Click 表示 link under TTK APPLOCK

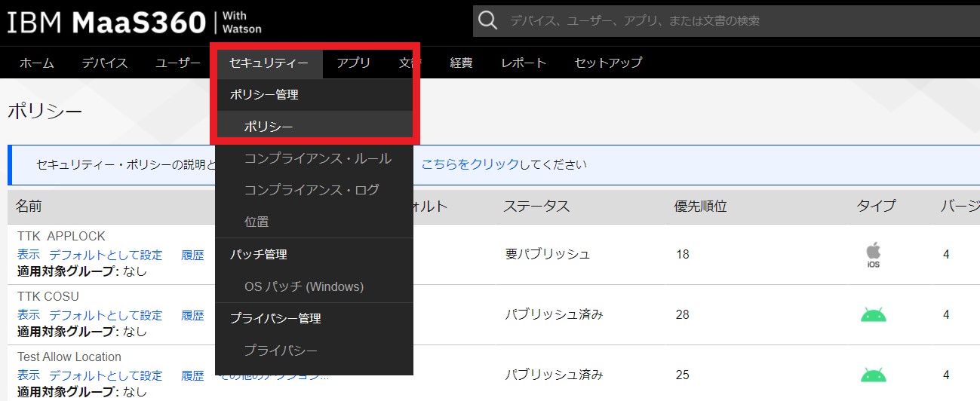29,255
